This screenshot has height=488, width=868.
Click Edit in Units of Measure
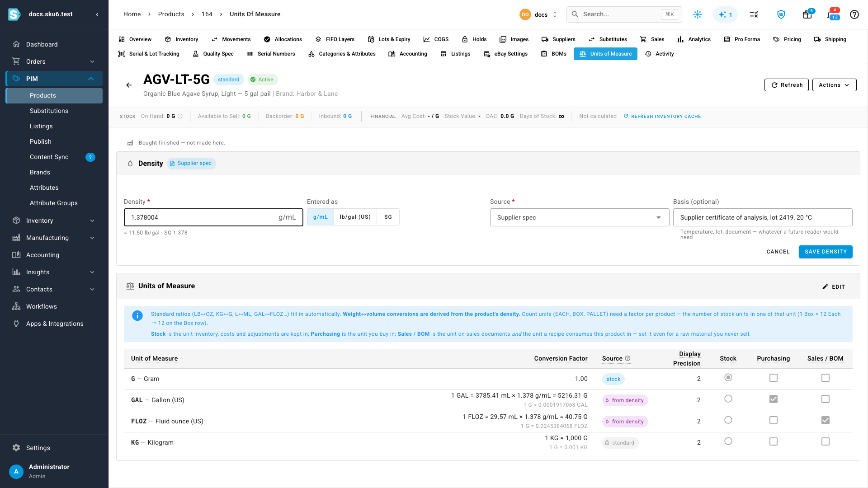pyautogui.click(x=833, y=287)
